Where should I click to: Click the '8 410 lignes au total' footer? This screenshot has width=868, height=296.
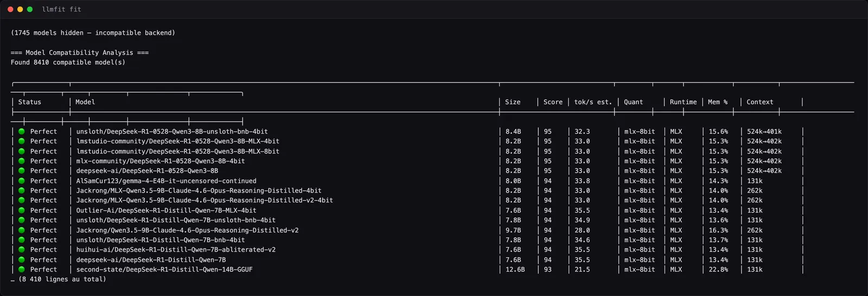pos(59,279)
